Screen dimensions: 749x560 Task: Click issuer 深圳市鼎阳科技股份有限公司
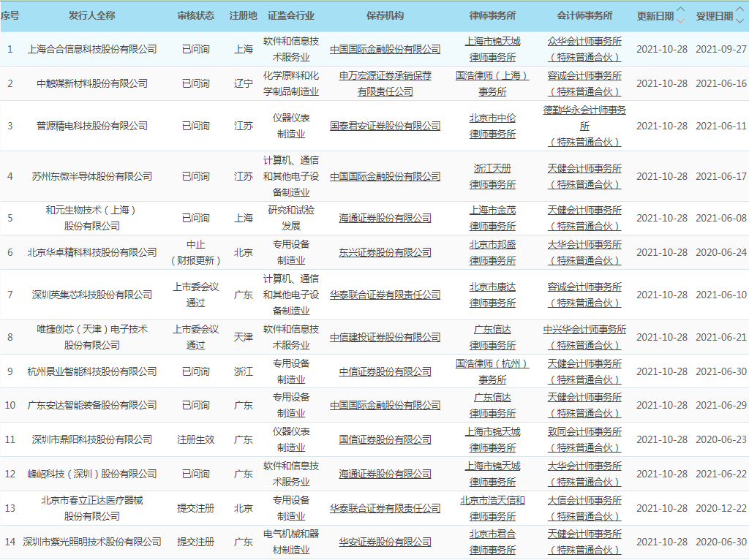92,439
